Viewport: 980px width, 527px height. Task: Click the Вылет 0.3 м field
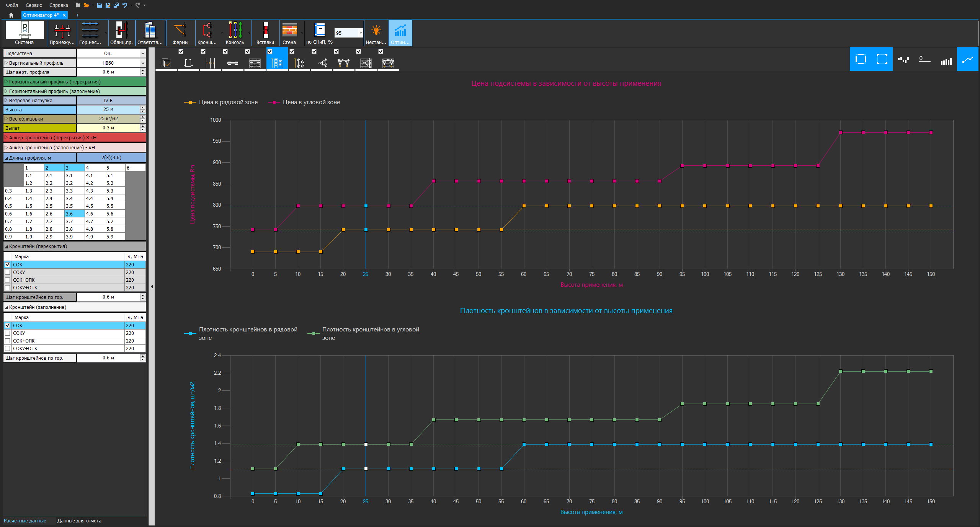click(x=109, y=128)
